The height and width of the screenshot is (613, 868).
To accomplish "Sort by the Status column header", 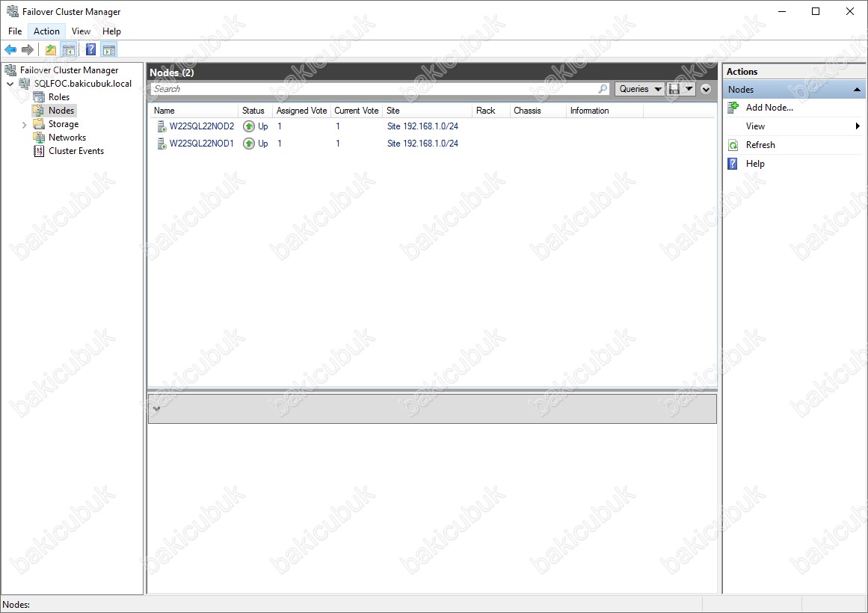I will pyautogui.click(x=255, y=111).
